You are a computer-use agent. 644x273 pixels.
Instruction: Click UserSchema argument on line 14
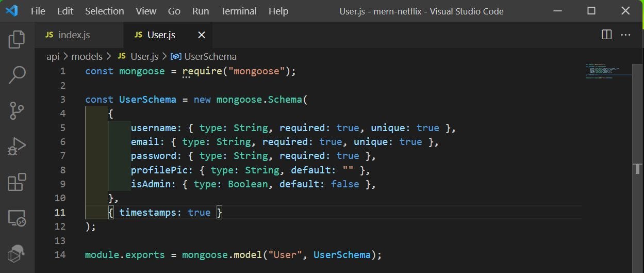[x=342, y=254]
